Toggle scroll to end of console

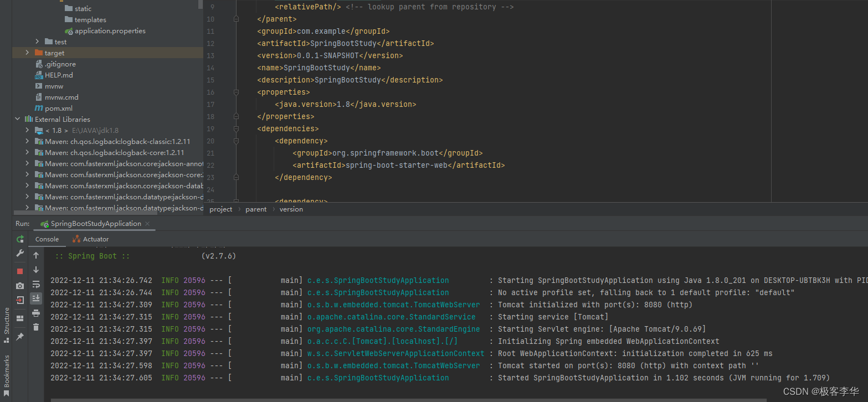36,298
